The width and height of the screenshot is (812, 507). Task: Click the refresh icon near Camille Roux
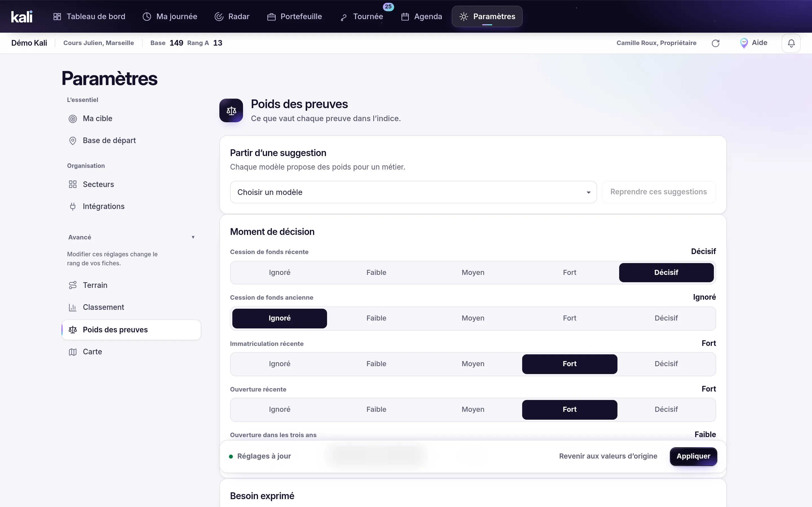tap(715, 43)
